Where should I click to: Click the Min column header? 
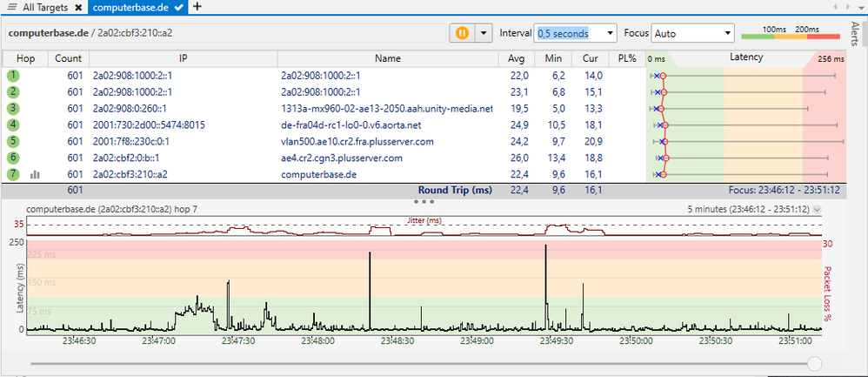(x=553, y=58)
